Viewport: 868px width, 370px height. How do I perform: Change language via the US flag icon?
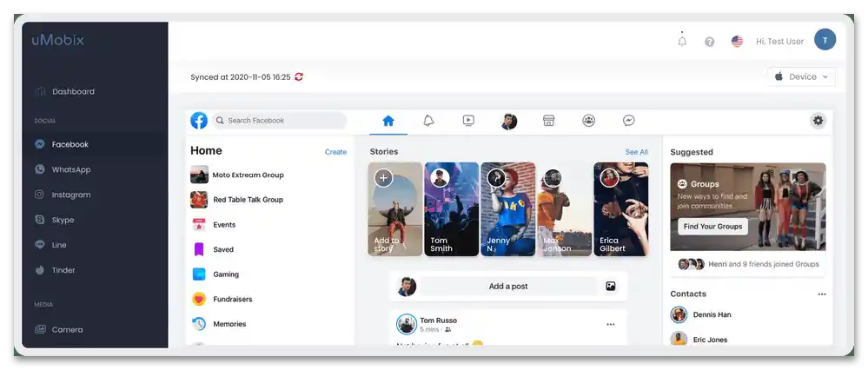(737, 41)
